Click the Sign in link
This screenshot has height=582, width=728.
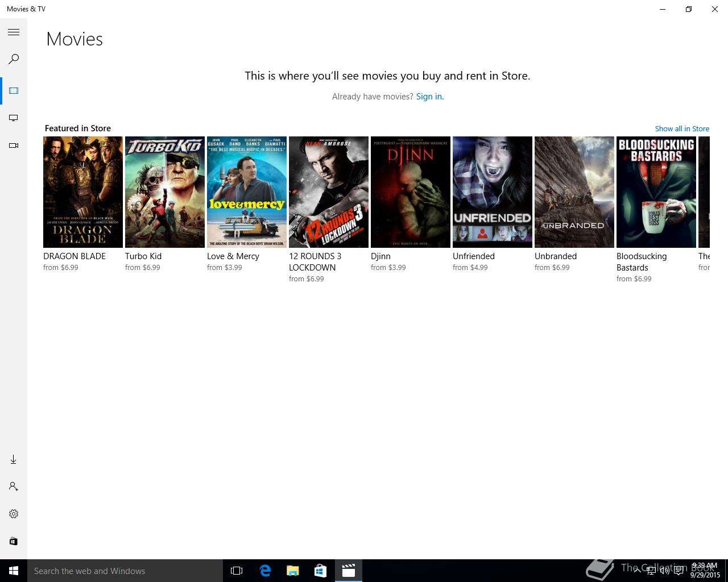[430, 97]
